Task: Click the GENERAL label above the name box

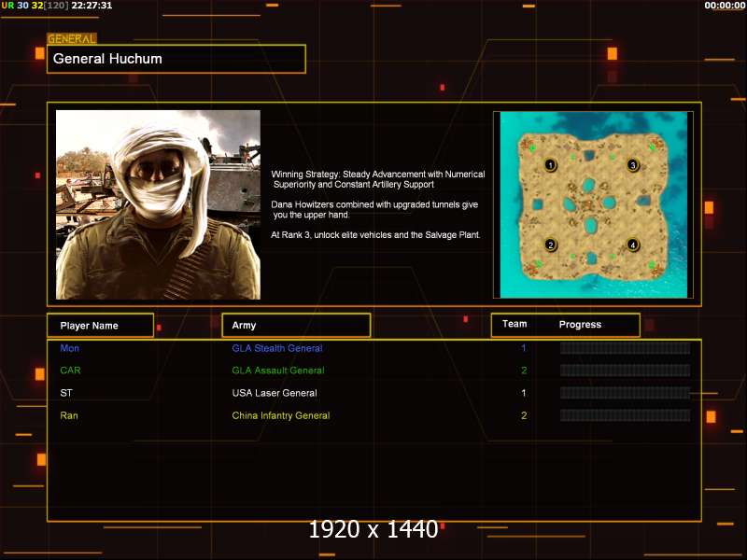Action: point(72,39)
